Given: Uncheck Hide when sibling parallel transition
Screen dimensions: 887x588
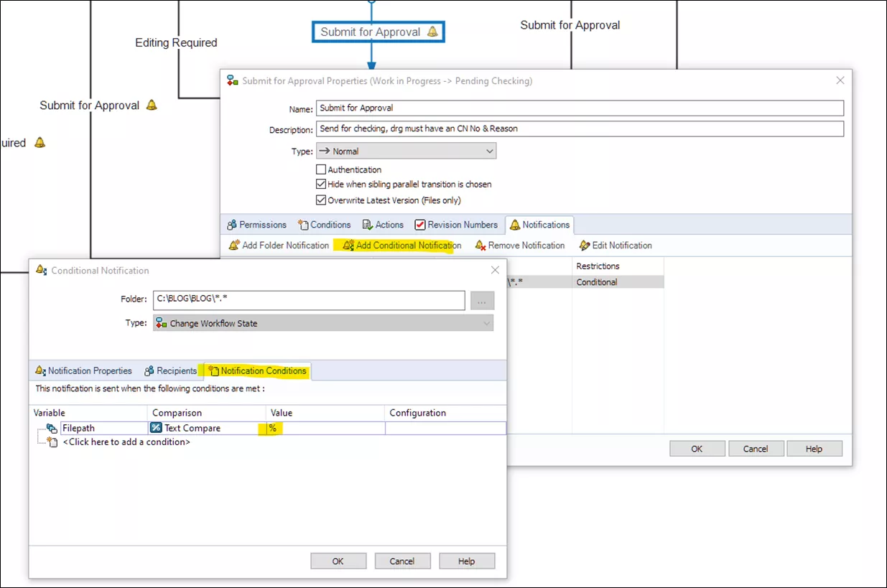Looking at the screenshot, I should pyautogui.click(x=321, y=185).
